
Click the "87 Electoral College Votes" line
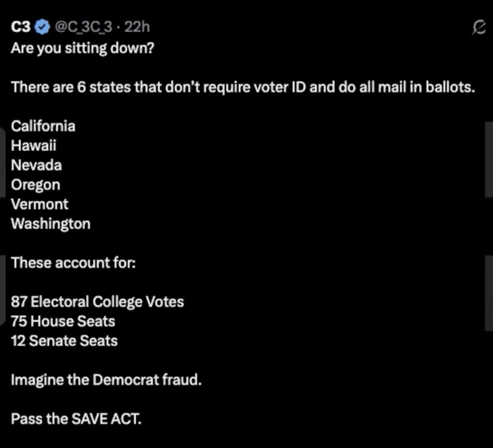coord(98,302)
